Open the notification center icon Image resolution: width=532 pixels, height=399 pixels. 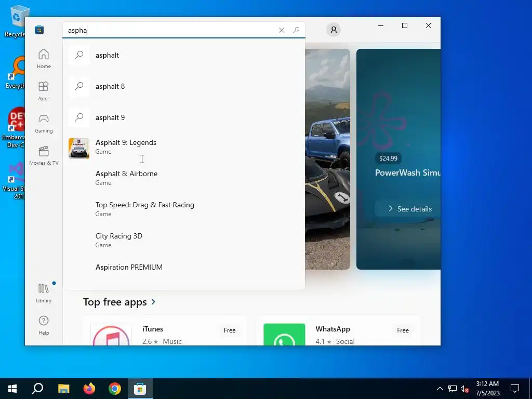pyautogui.click(x=515, y=389)
